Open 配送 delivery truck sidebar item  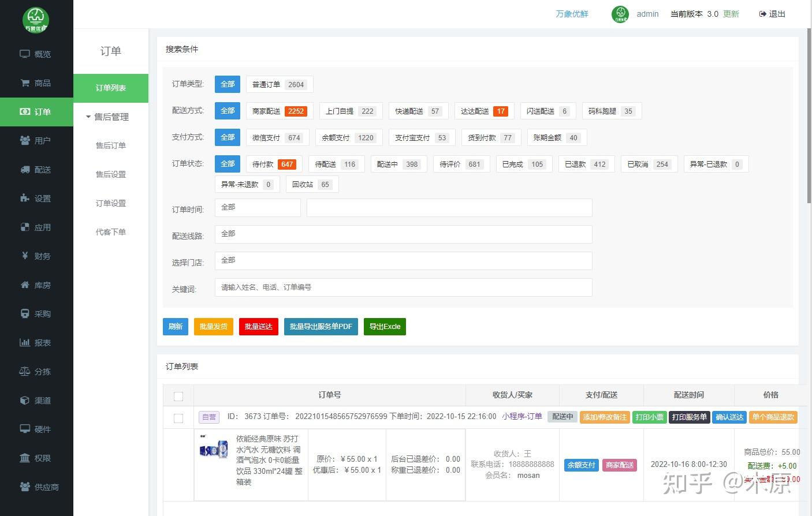click(36, 170)
